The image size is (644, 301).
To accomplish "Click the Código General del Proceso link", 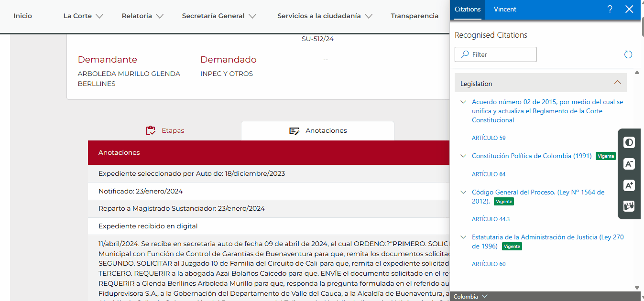I will (538, 192).
